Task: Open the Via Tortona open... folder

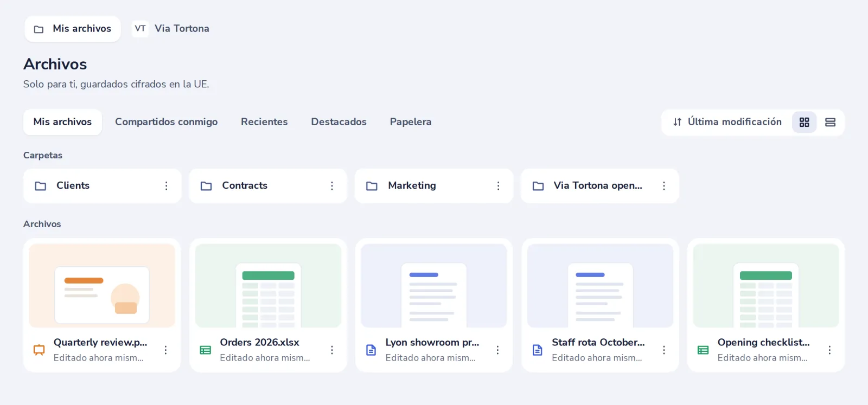Action: (x=600, y=186)
